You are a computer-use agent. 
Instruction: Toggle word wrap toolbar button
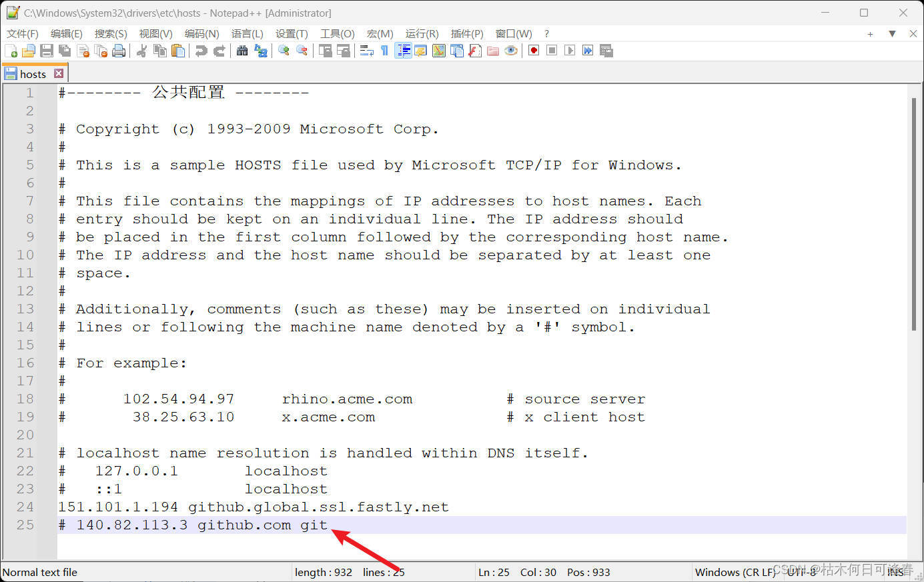[x=366, y=51]
